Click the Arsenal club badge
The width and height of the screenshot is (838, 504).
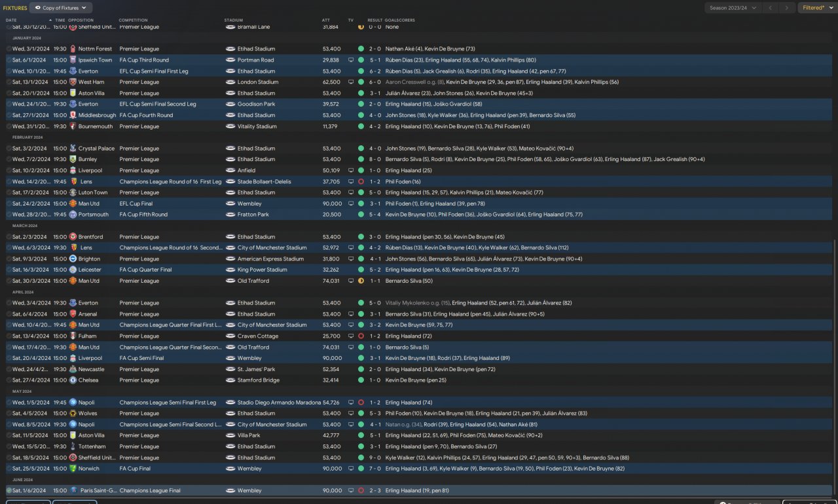[73, 314]
